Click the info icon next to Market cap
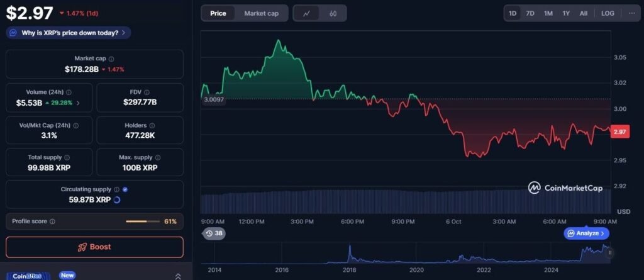Viewport: 644px width, 280px height. click(111, 59)
